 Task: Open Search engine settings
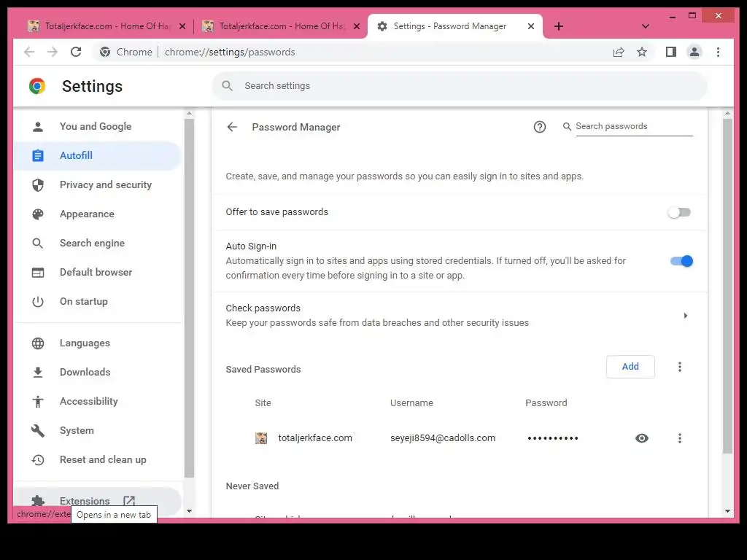click(x=98, y=243)
